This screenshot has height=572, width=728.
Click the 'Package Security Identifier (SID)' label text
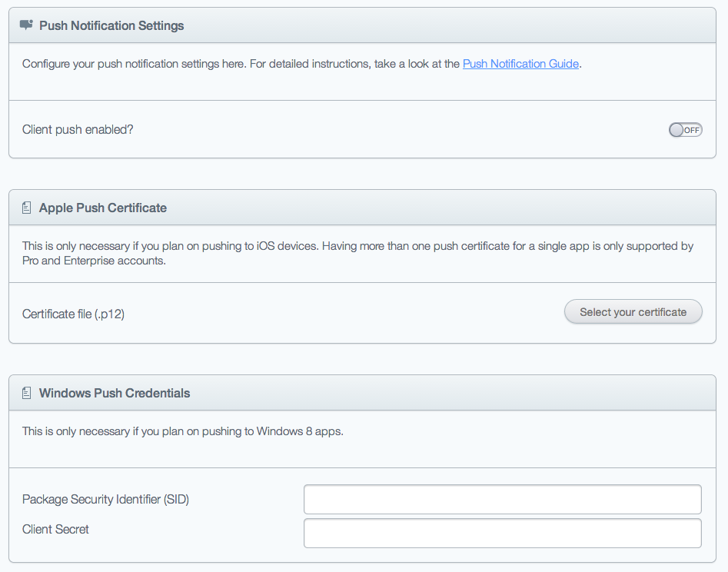[x=105, y=499]
